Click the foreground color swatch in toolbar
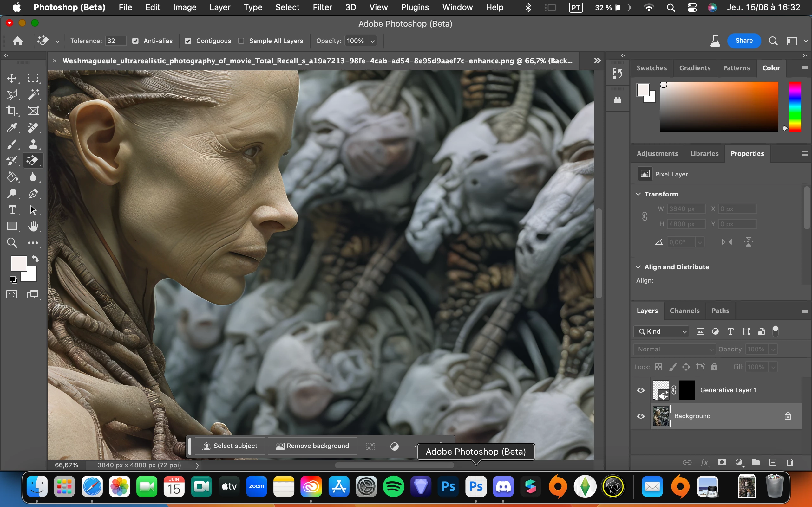 [18, 264]
